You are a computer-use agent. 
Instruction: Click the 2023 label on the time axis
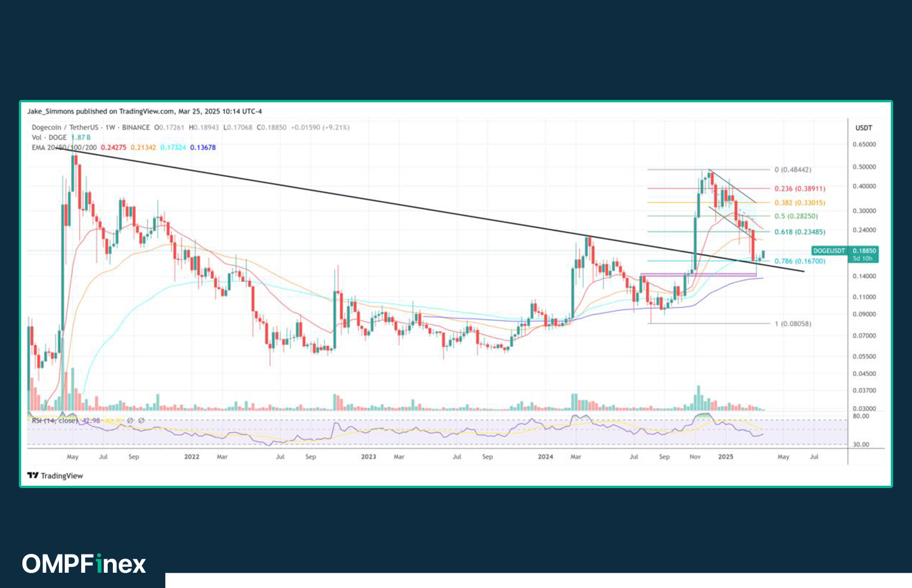click(368, 457)
